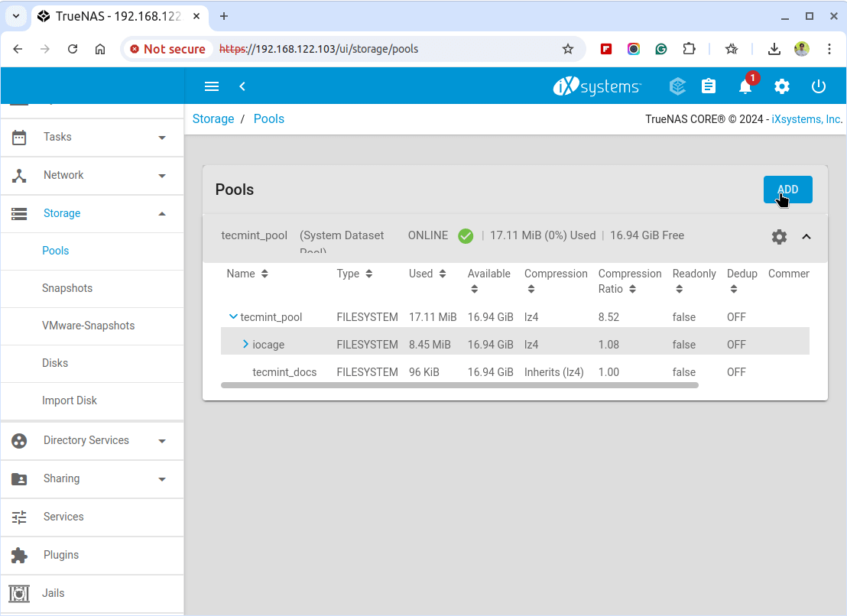Open browser downloads icon
847x616 pixels.
pyautogui.click(x=774, y=49)
